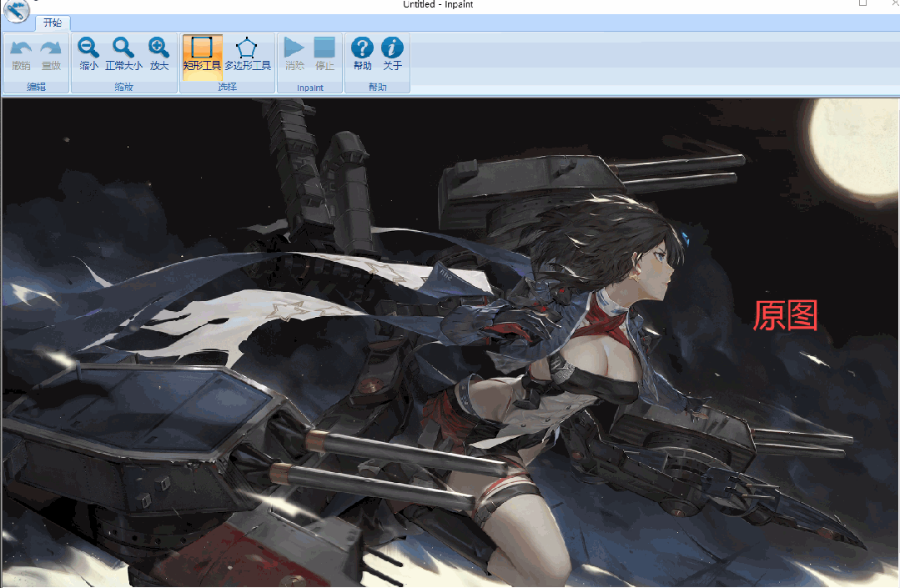Maximize the Inpaint window
Image resolution: width=900 pixels, height=588 pixels.
862,3
